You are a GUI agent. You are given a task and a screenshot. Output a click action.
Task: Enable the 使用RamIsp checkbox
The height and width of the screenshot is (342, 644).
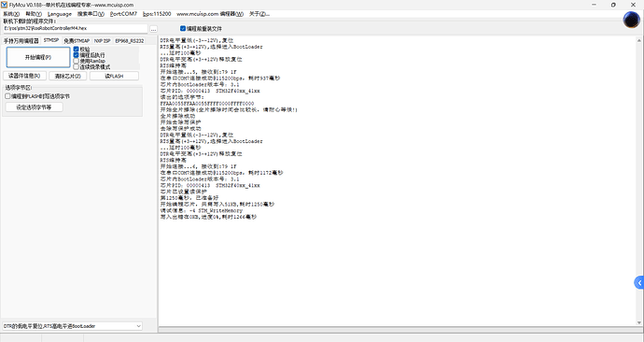pyautogui.click(x=76, y=61)
